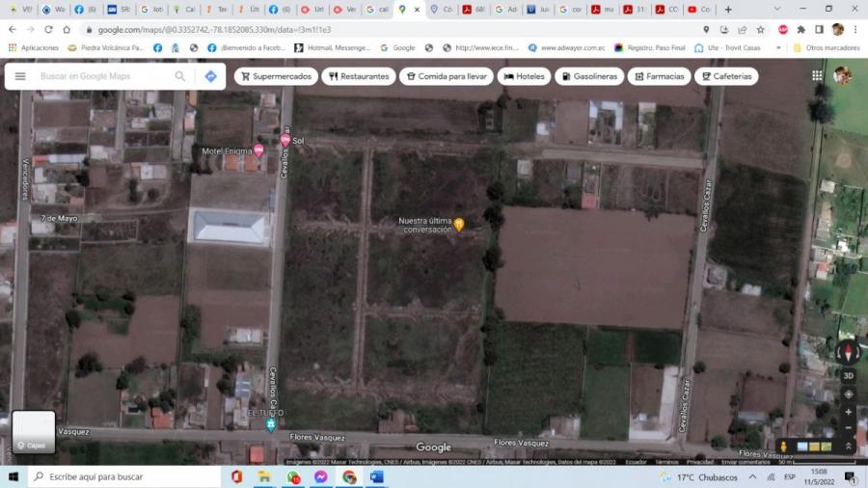Click the Privacidad footer link
The image size is (868, 488).
point(700,461)
